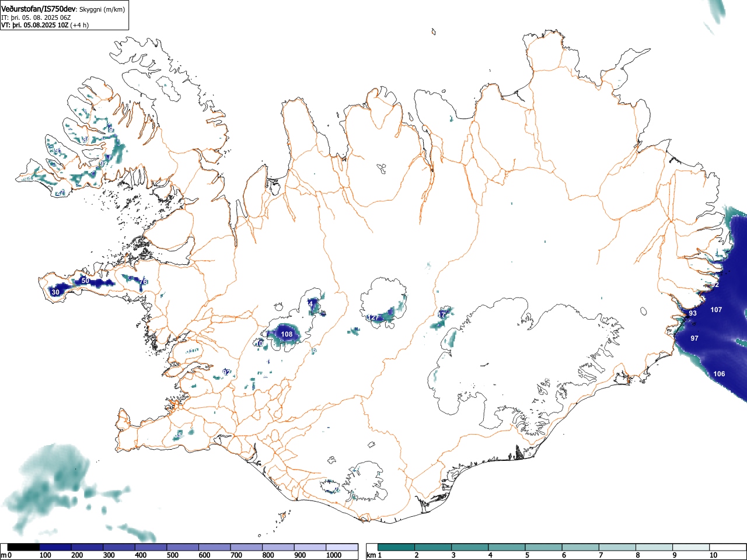747x560 pixels.
Task: Click the 7 label in the km legend
Action: click(601, 555)
